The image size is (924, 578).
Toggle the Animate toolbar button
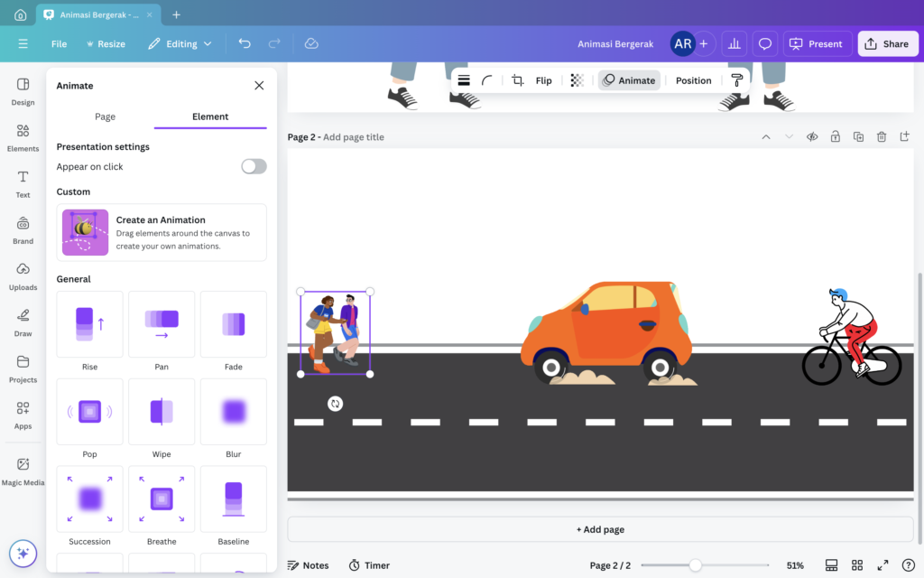coord(629,80)
